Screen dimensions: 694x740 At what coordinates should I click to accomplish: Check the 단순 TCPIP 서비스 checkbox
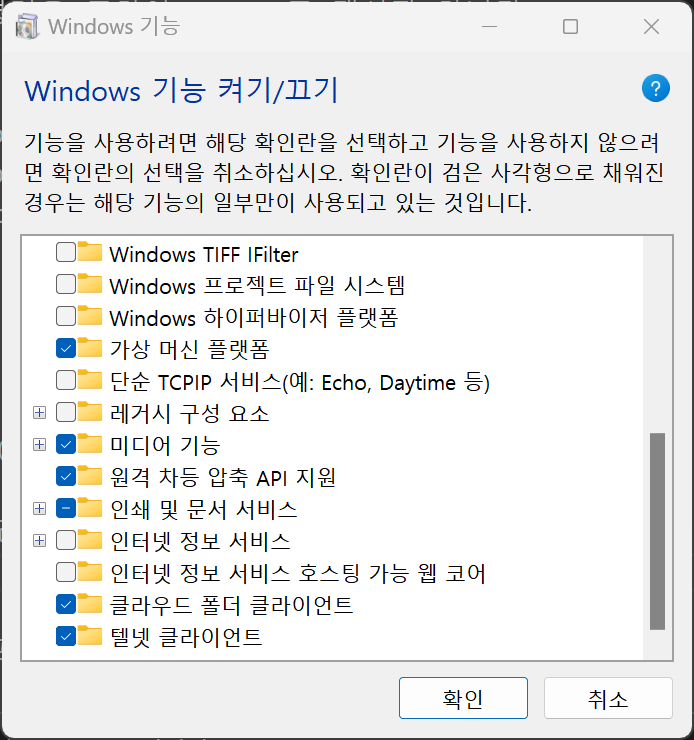point(66,381)
